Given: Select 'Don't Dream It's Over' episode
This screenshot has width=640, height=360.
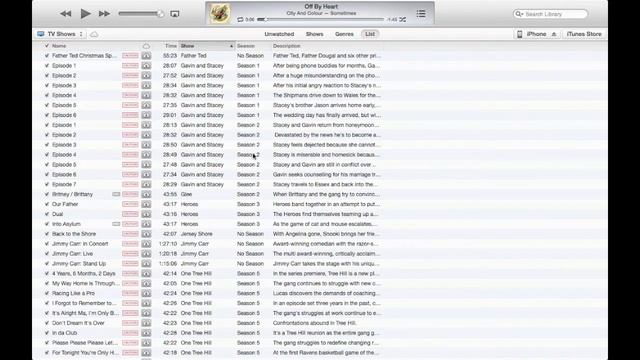Looking at the screenshot, I should tap(78, 323).
